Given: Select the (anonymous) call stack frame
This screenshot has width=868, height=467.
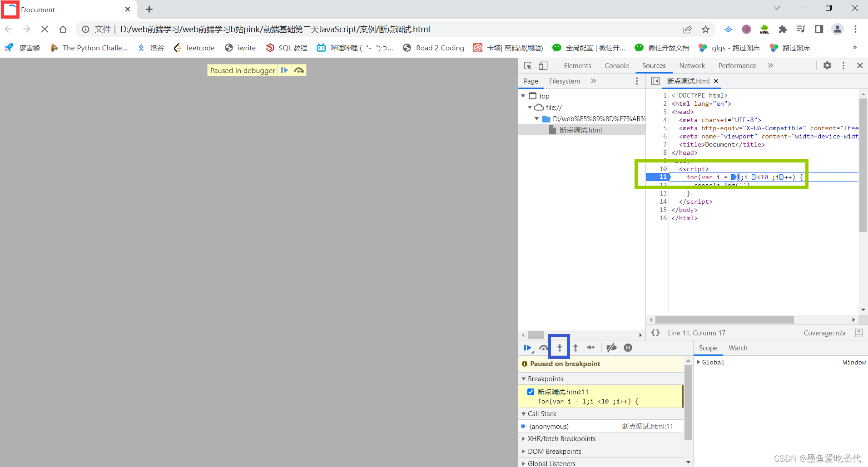Looking at the screenshot, I should 601,426.
